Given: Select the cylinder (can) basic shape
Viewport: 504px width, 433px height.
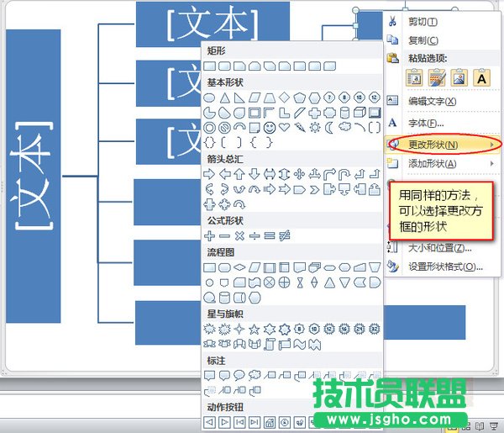Looking at the screenshot, I should tap(344, 113).
